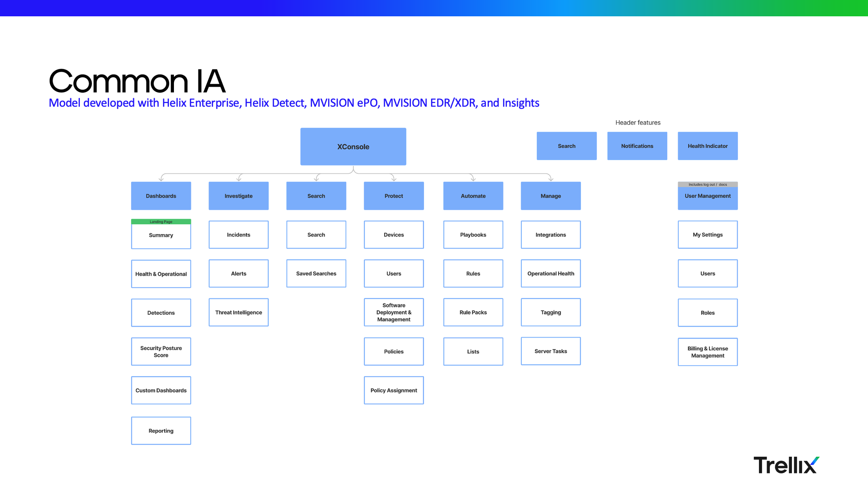868x489 pixels.
Task: Select the Rule Packs box
Action: click(473, 312)
